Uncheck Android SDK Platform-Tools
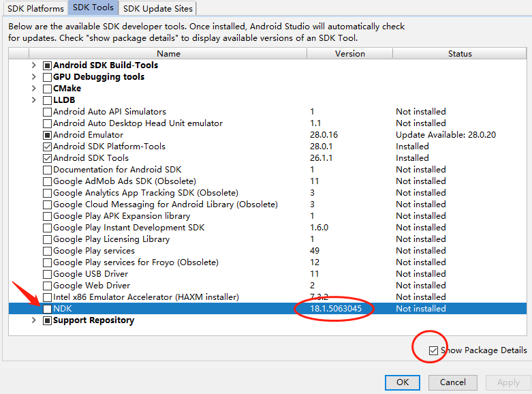 click(x=48, y=147)
